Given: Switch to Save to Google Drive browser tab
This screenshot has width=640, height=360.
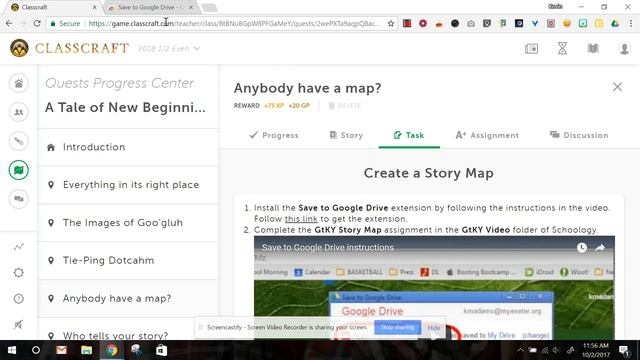Looking at the screenshot, I should point(150,7).
